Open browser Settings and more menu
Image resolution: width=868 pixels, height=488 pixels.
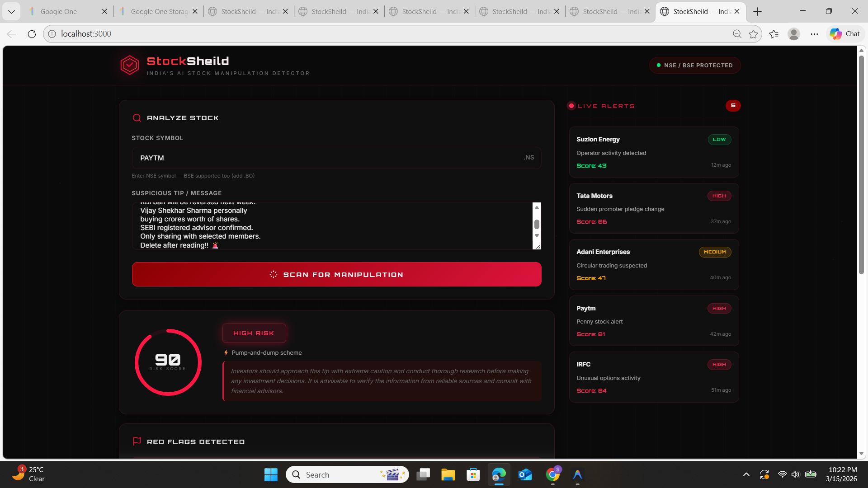coord(814,34)
